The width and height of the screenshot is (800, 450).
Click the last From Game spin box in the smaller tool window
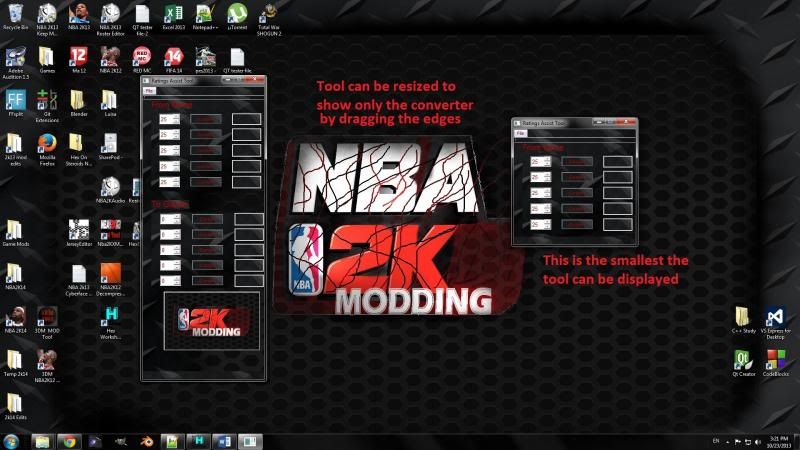540,224
